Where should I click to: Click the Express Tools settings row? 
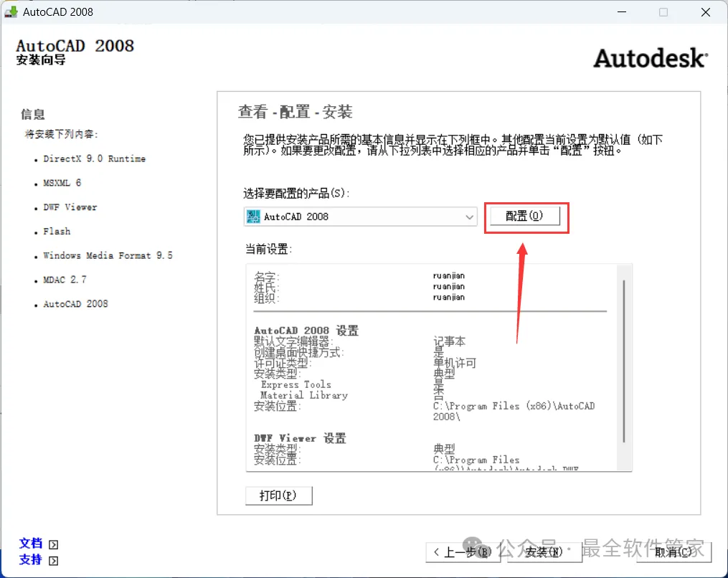coord(296,384)
